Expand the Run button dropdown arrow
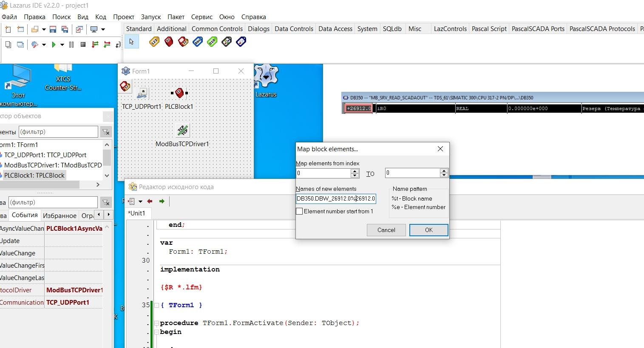This screenshot has height=348, width=644. pos(62,45)
